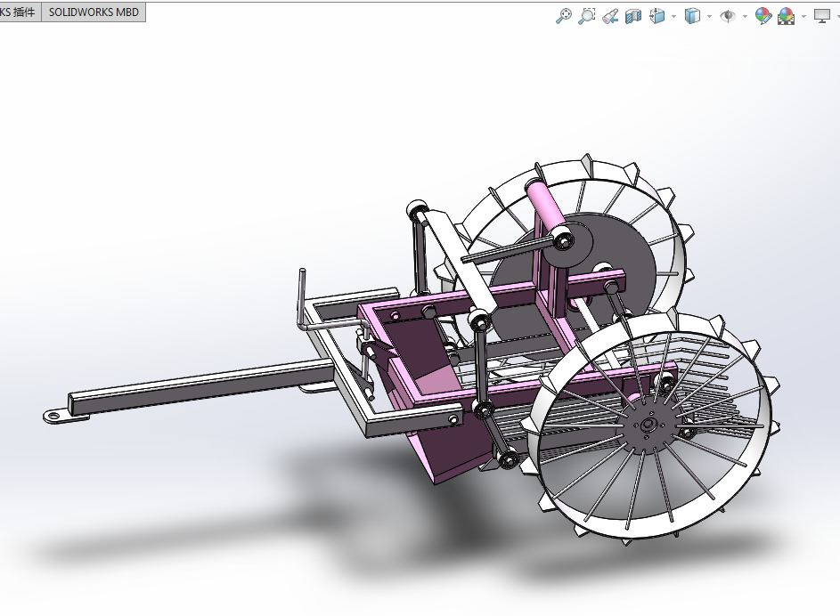Open the SOLIDWORKS 插件 tab
This screenshot has height=616, width=840.
(x=20, y=12)
